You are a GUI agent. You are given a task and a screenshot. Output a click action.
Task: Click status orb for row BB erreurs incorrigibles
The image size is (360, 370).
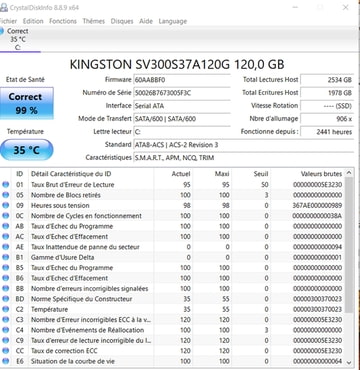[5, 289]
